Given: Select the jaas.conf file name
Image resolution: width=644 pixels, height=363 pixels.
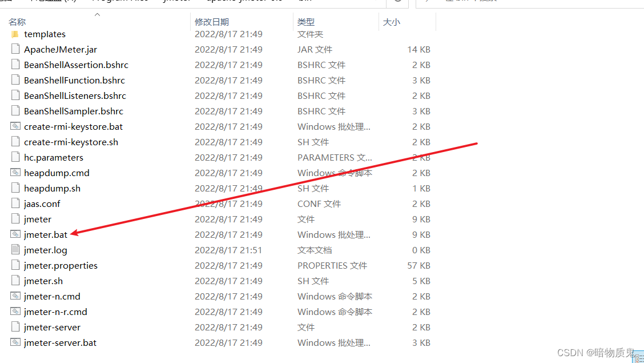Looking at the screenshot, I should 42,204.
